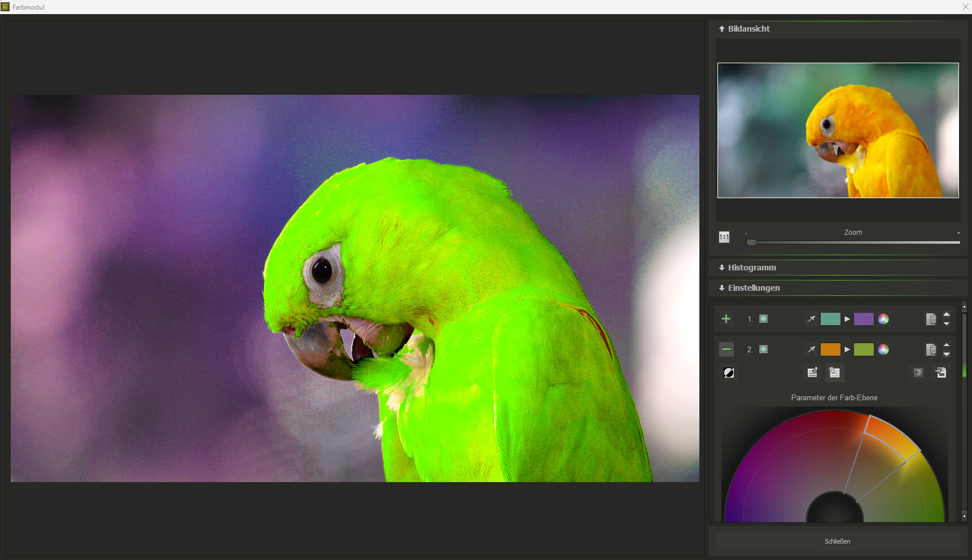Click the arrow between orange and green swatches
The height and width of the screenshot is (560, 972).
[x=847, y=349]
